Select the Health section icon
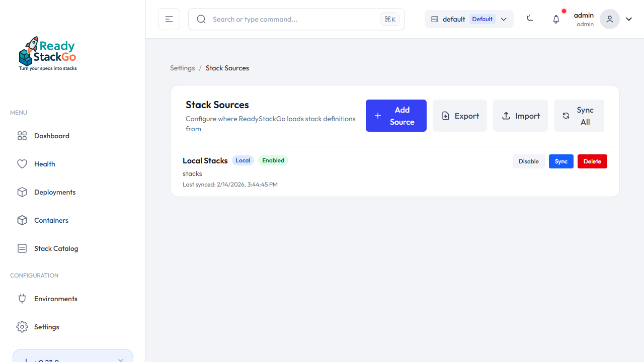Viewport: 644px width, 362px height. tap(22, 164)
